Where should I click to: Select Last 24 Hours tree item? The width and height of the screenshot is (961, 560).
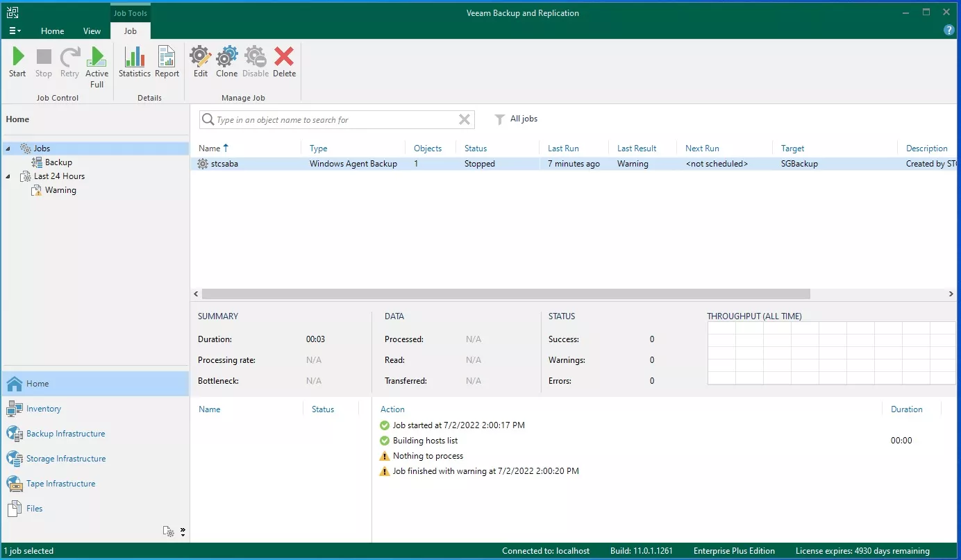(x=59, y=176)
